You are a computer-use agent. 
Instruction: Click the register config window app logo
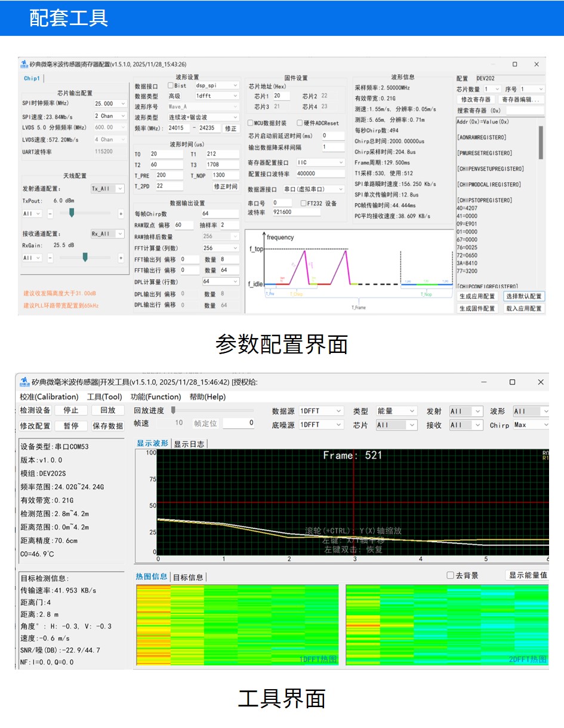point(24,64)
